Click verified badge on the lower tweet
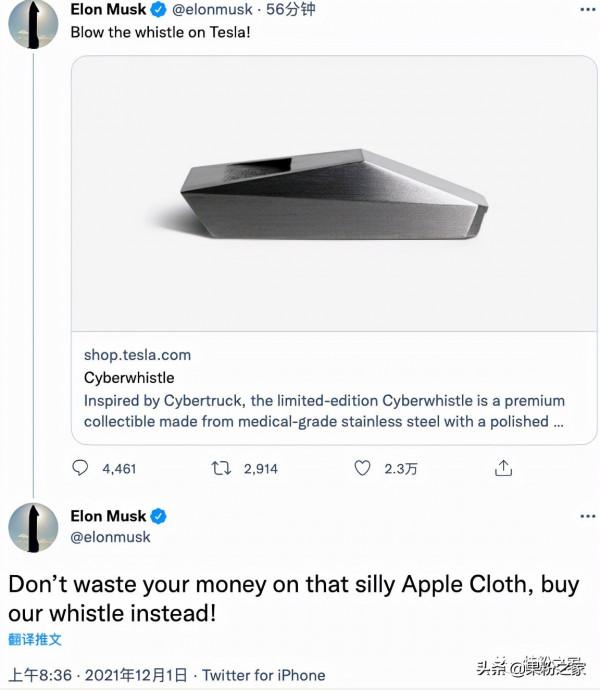 pyautogui.click(x=157, y=517)
